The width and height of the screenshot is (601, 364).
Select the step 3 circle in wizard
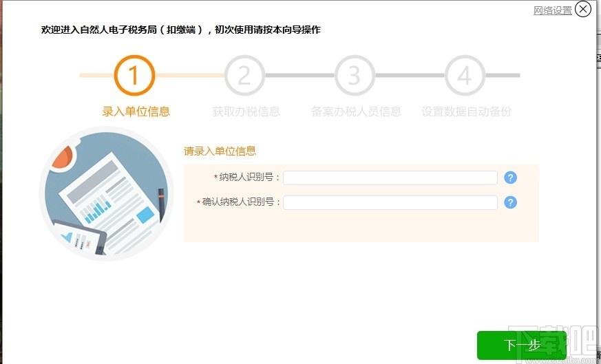[355, 75]
